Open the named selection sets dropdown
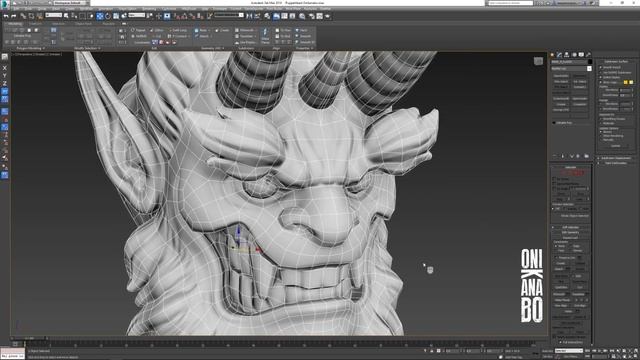The height and width of the screenshot is (360, 640). (229, 15)
